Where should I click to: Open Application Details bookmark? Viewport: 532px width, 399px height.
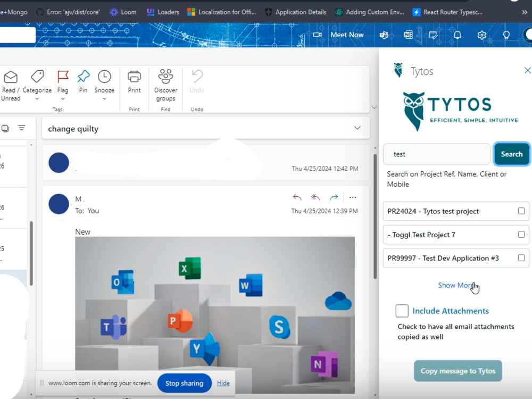[x=295, y=12]
